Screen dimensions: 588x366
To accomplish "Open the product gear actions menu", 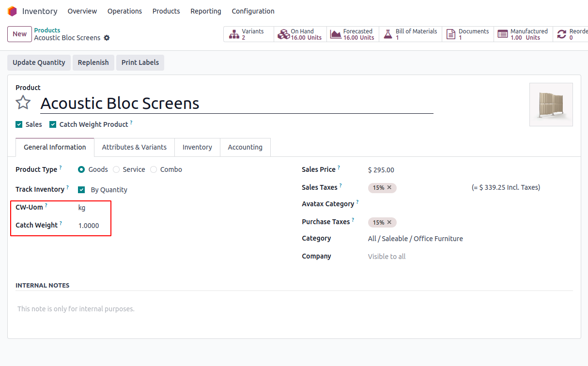I will pyautogui.click(x=107, y=38).
